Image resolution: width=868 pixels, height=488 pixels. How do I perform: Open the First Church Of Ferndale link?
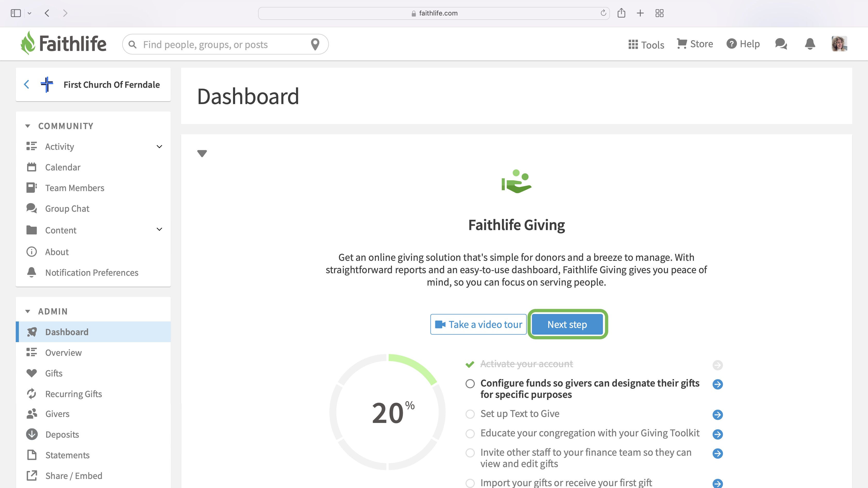pos(112,84)
